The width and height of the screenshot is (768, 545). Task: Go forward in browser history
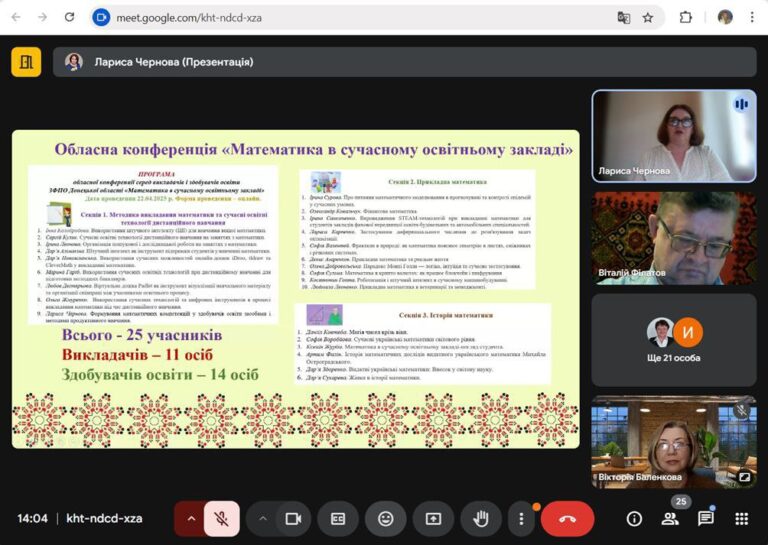43,17
